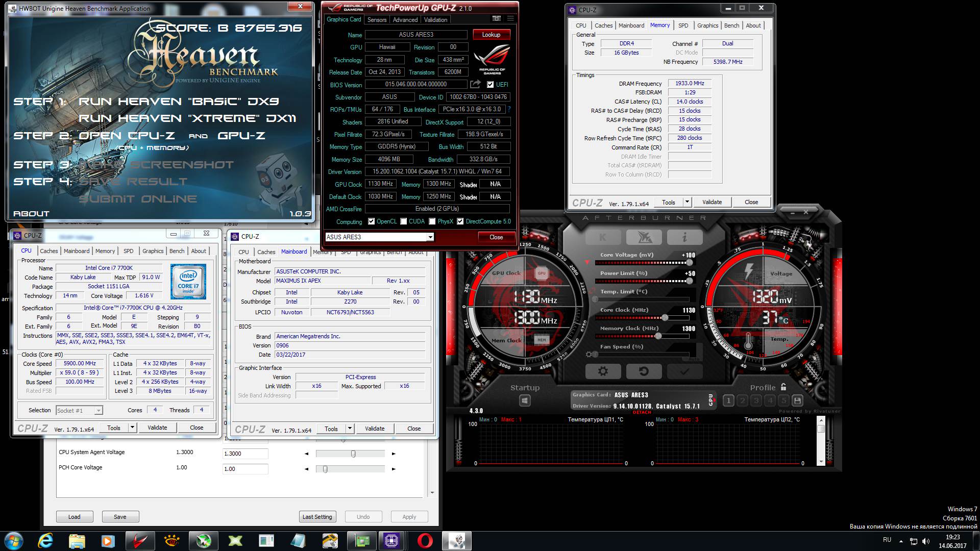Toggle DirectCompute 5.0 checkbox in GPU-Z

coord(460,221)
